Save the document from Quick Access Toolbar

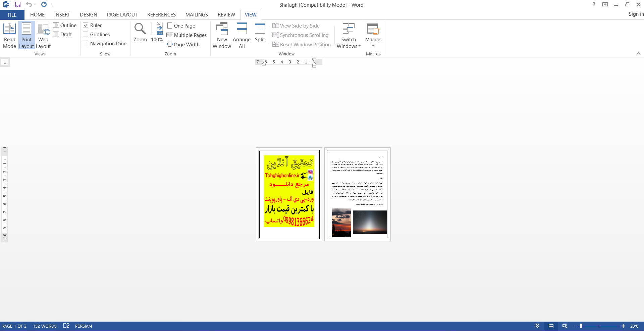tap(18, 5)
